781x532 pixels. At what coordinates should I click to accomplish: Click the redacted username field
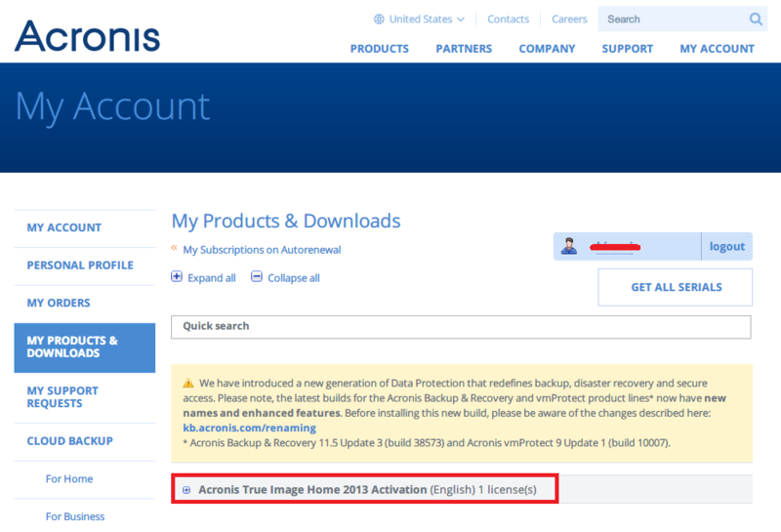click(x=615, y=247)
